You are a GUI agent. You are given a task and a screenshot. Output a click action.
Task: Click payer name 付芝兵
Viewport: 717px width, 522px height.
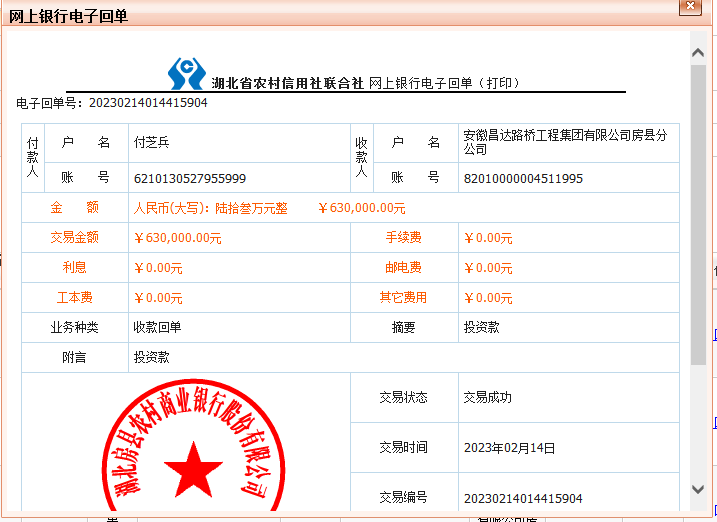pyautogui.click(x=152, y=142)
